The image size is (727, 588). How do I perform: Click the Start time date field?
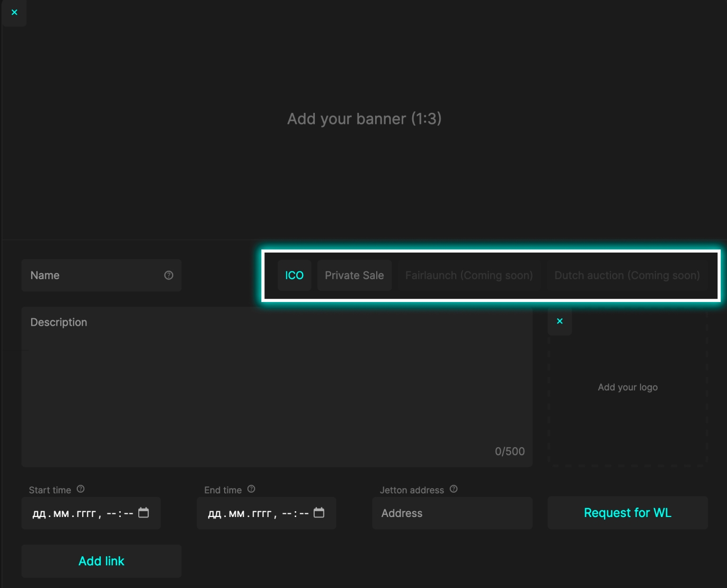tap(79, 513)
